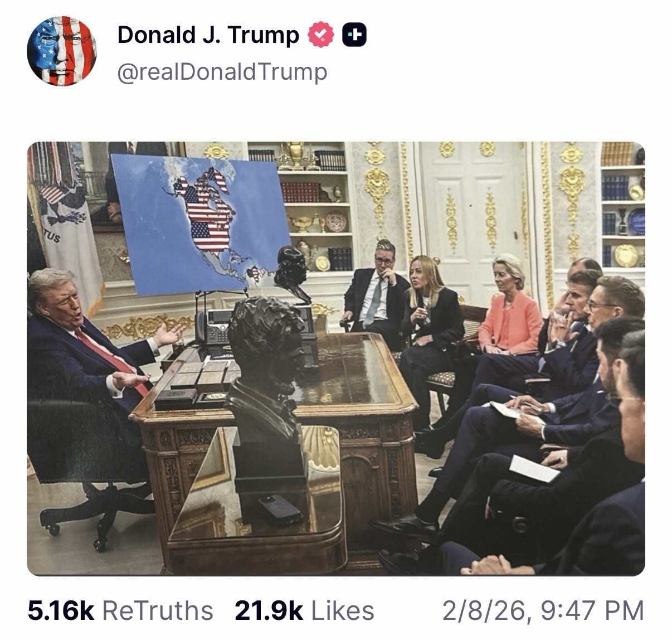Open the Donald J. Trump display name
Image resolution: width=672 pixels, height=640 pixels.
click(208, 35)
